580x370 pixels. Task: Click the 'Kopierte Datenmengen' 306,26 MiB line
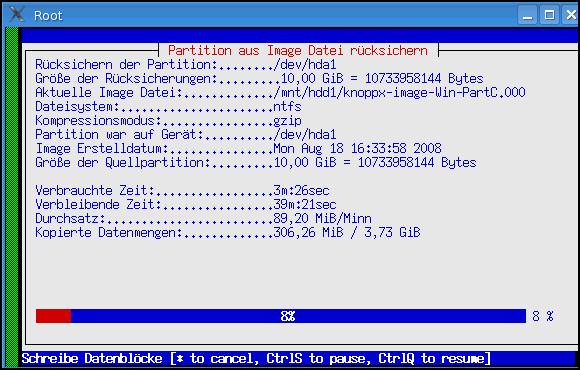tap(228, 232)
